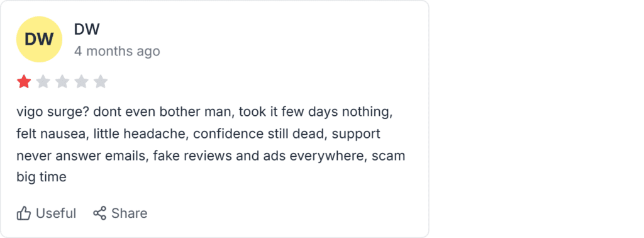Screen dimensions: 644x238
Task: Click the line starting "felt nausea"
Action: pyautogui.click(x=198, y=134)
